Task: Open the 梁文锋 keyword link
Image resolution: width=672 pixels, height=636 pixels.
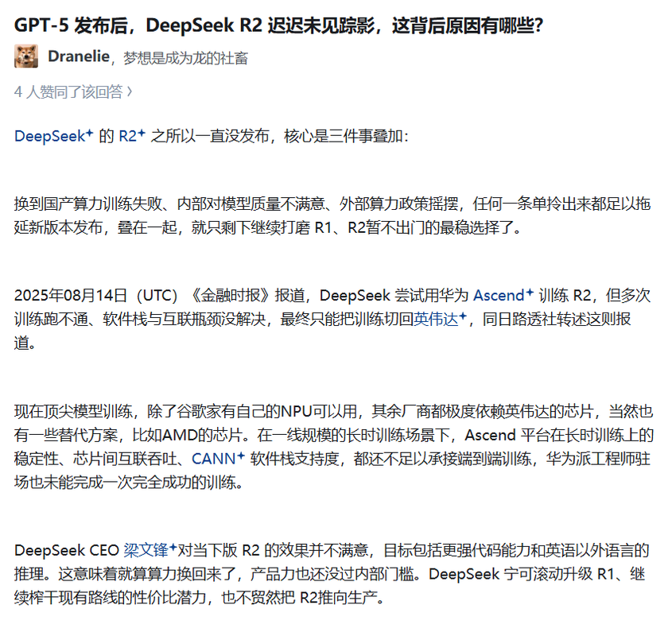Action: point(150,550)
